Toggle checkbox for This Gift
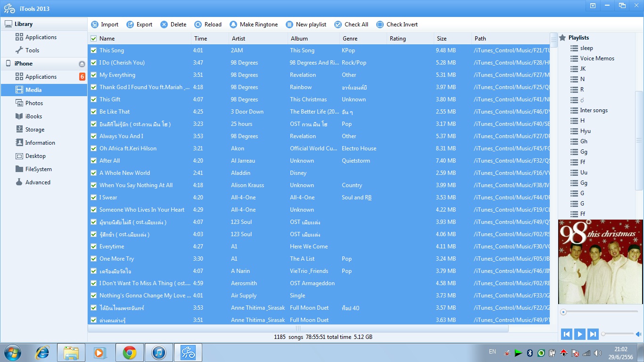 tap(93, 99)
